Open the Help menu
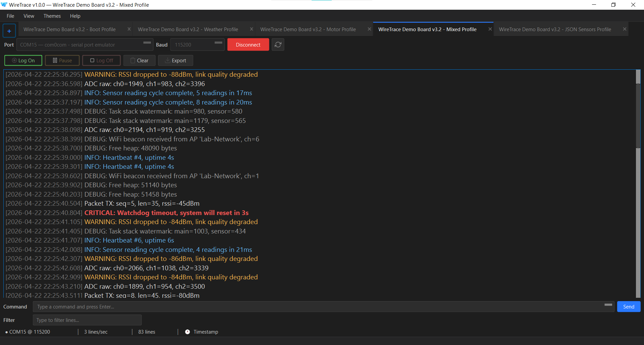This screenshot has width=644, height=345. click(75, 16)
